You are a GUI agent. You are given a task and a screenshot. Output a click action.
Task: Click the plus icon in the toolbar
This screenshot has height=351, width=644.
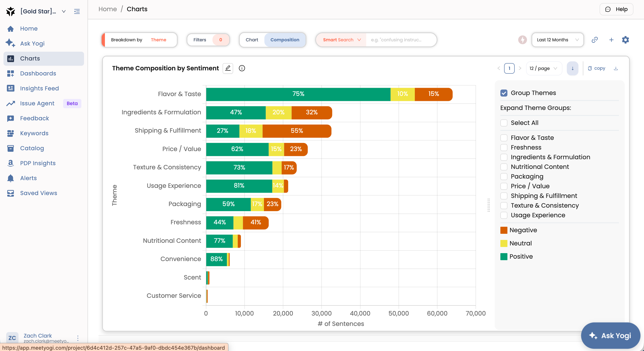click(611, 40)
